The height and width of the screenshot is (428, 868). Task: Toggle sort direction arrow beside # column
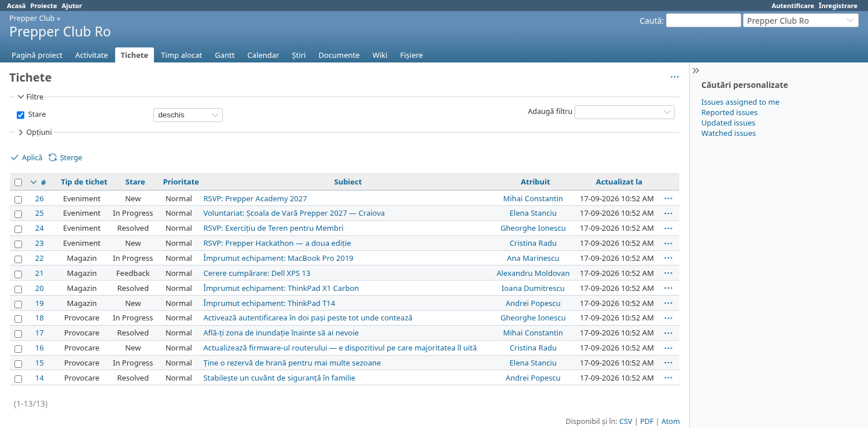(34, 182)
